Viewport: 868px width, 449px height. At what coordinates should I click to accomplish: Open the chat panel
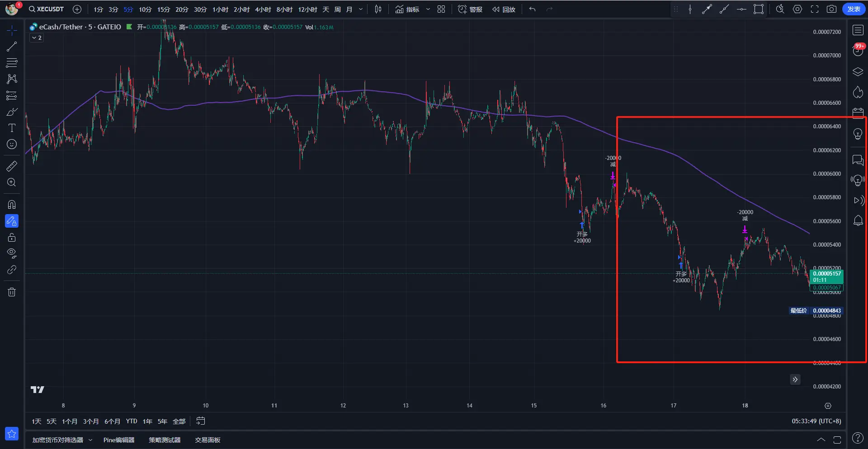858,160
